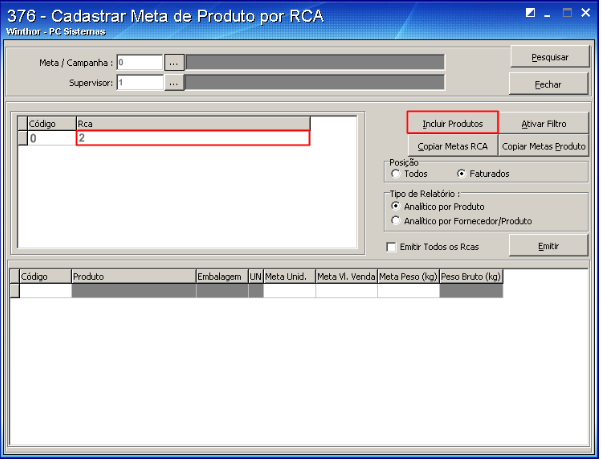Maximize the window
The width and height of the screenshot is (601, 461).
click(567, 13)
